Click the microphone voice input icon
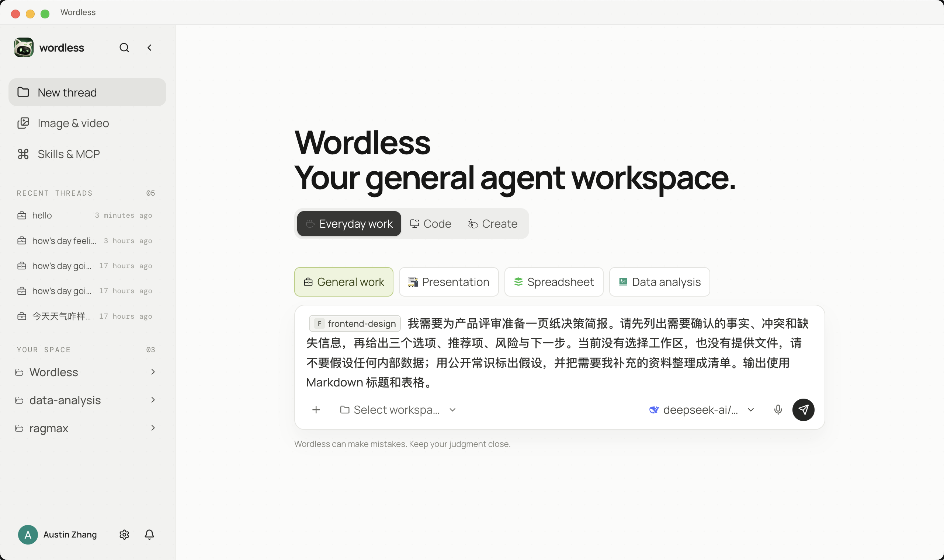 [x=778, y=410]
